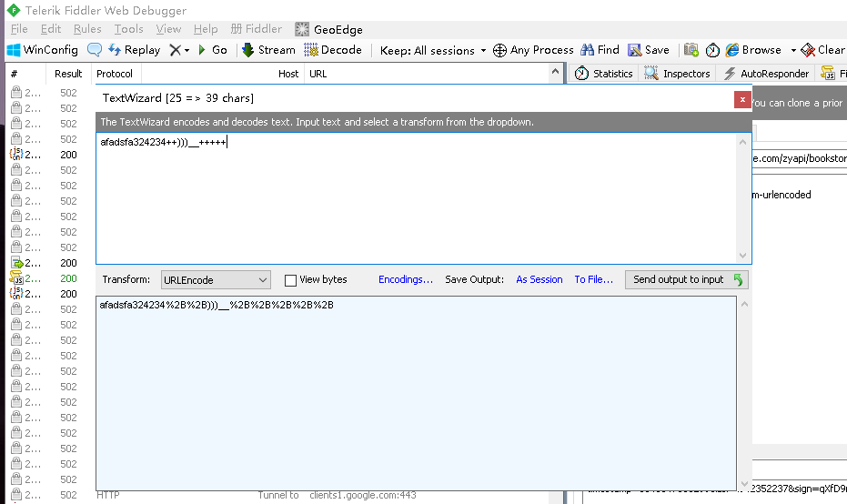The image size is (847, 504).
Task: Save output As Session
Action: (539, 279)
